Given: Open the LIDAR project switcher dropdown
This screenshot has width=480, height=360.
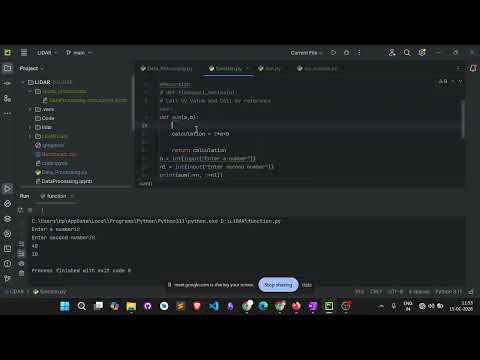Looking at the screenshot, I should [47, 53].
